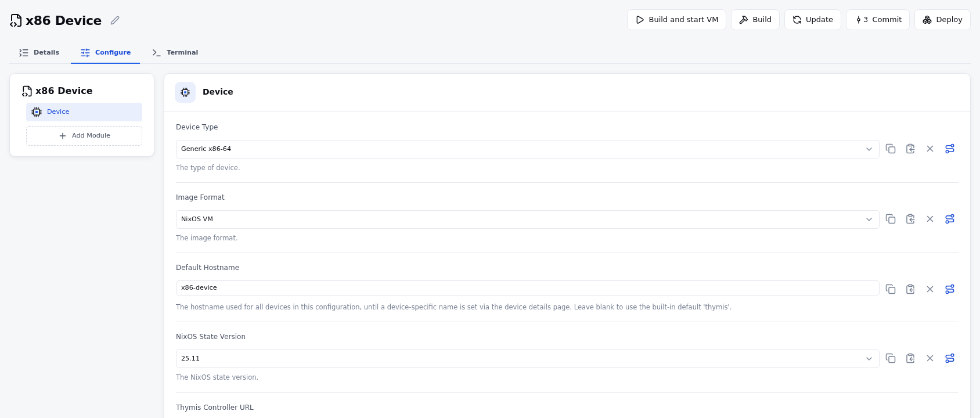Click the 'The NixOS state version.' description
This screenshot has height=418, width=980.
pyautogui.click(x=217, y=377)
